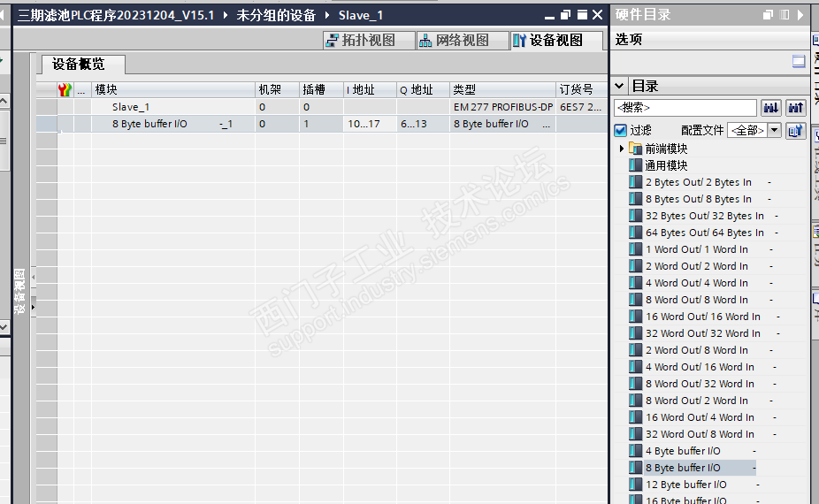Click the Slave_1 row in device overview
Screen dimensions: 819x504
[322, 107]
